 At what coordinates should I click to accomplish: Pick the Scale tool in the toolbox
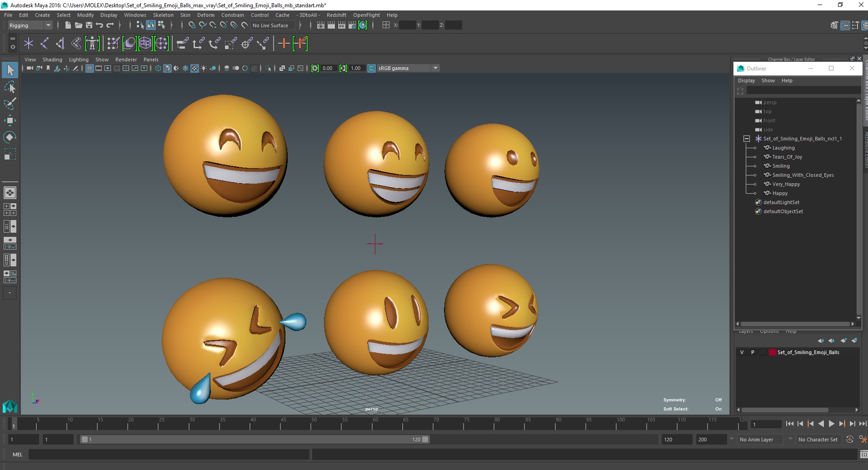coord(10,154)
